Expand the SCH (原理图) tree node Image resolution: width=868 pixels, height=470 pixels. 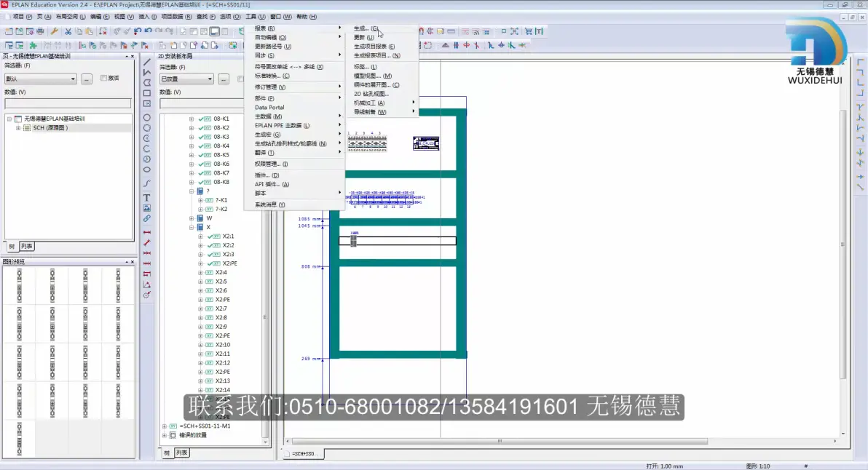click(18, 128)
